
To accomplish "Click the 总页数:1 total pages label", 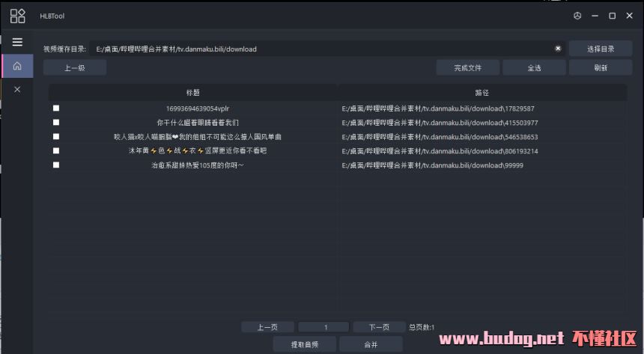I will point(422,327).
